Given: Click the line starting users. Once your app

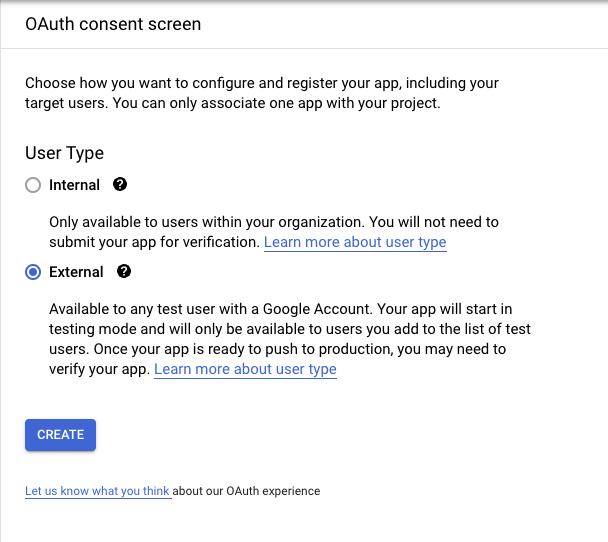Looking at the screenshot, I should (x=277, y=349).
